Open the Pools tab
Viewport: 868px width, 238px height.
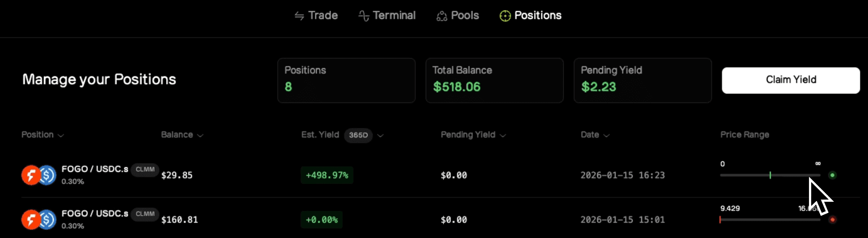tap(465, 16)
